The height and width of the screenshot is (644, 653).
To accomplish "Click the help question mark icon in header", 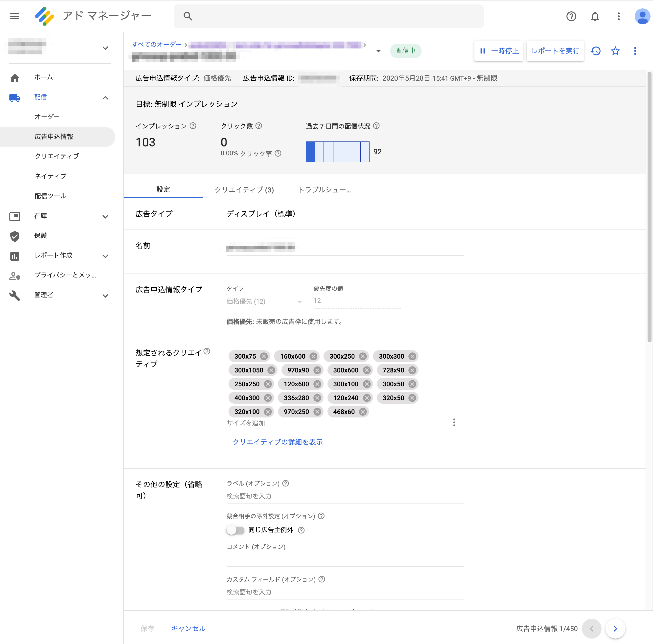I will (571, 16).
